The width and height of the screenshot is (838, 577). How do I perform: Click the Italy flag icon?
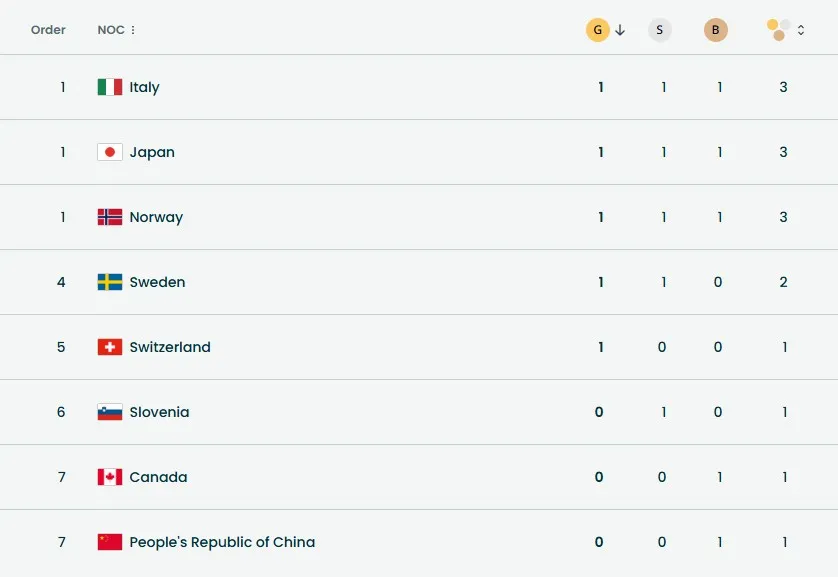[110, 87]
